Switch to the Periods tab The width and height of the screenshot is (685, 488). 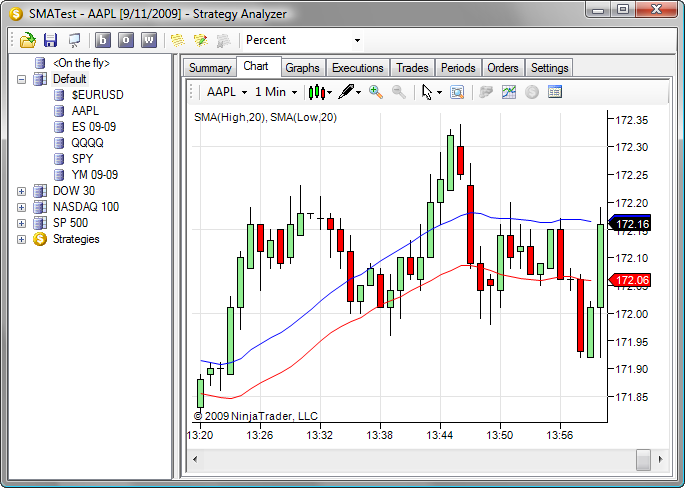pyautogui.click(x=458, y=68)
